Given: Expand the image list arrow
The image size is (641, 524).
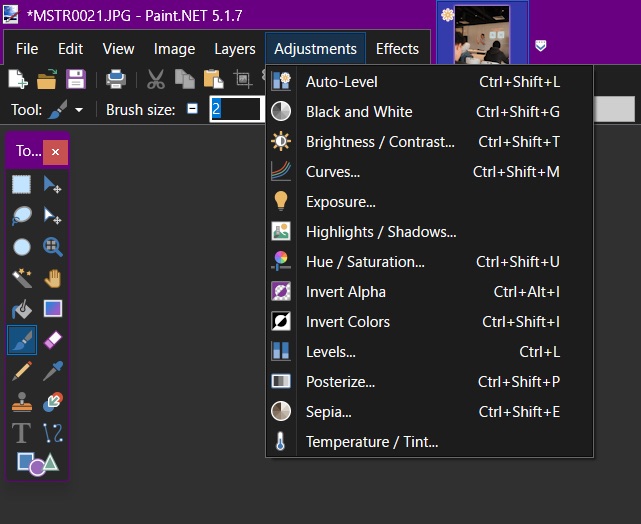Looking at the screenshot, I should [540, 46].
